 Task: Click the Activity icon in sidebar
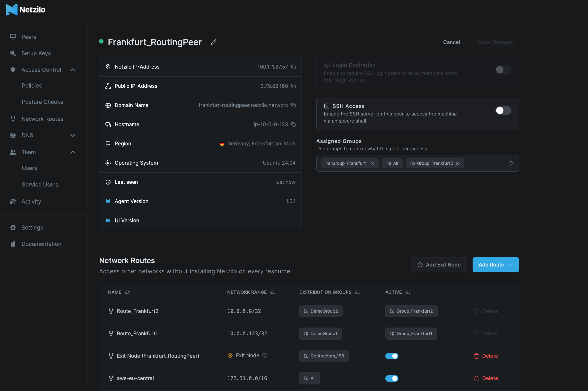[13, 202]
